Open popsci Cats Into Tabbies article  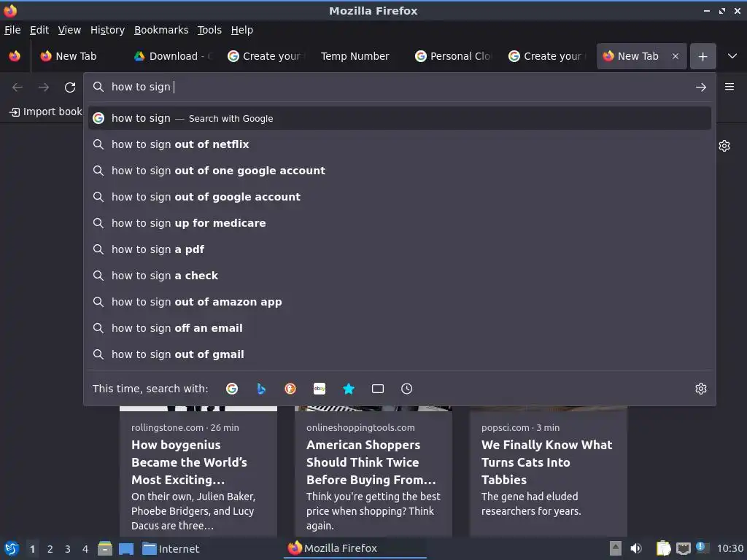click(549, 472)
